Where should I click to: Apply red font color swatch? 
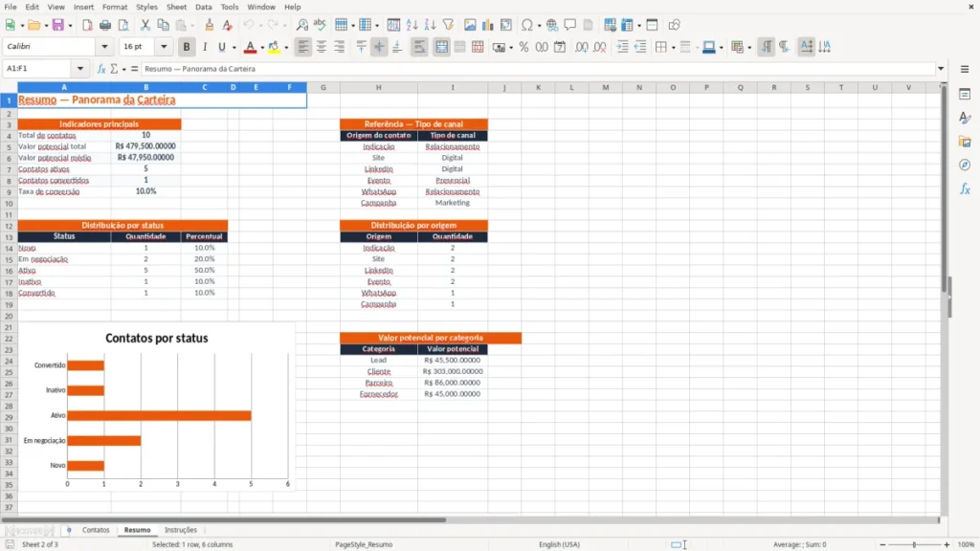click(x=250, y=47)
